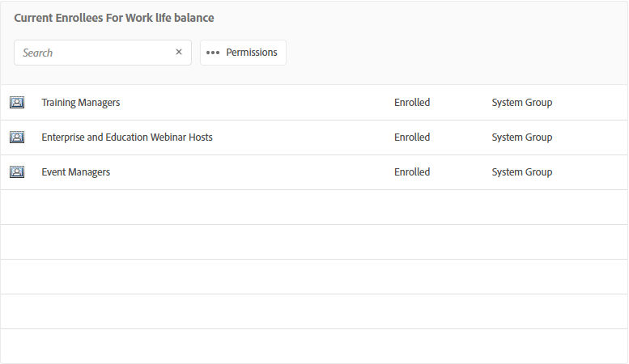Viewport: 629px width, 364px height.
Task: Click the ellipsis icon beside Permissions
Action: click(213, 53)
